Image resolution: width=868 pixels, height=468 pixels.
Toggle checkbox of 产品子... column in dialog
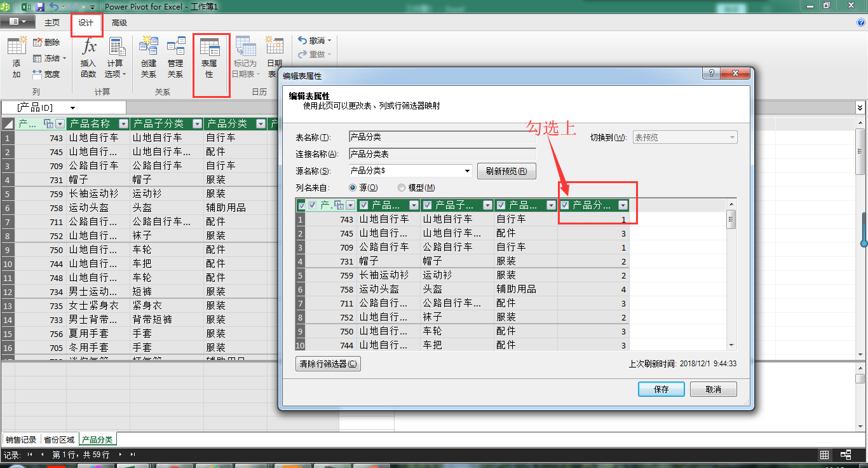428,205
